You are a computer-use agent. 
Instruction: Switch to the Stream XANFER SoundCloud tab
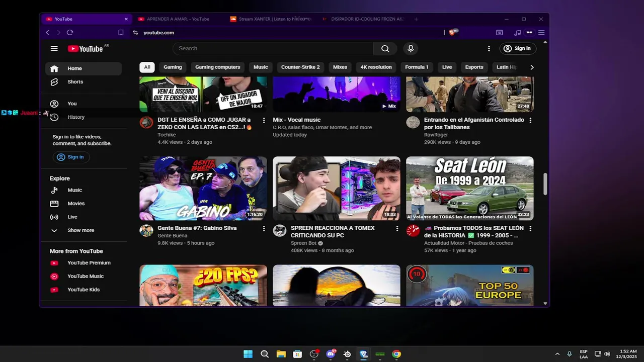click(272, 19)
